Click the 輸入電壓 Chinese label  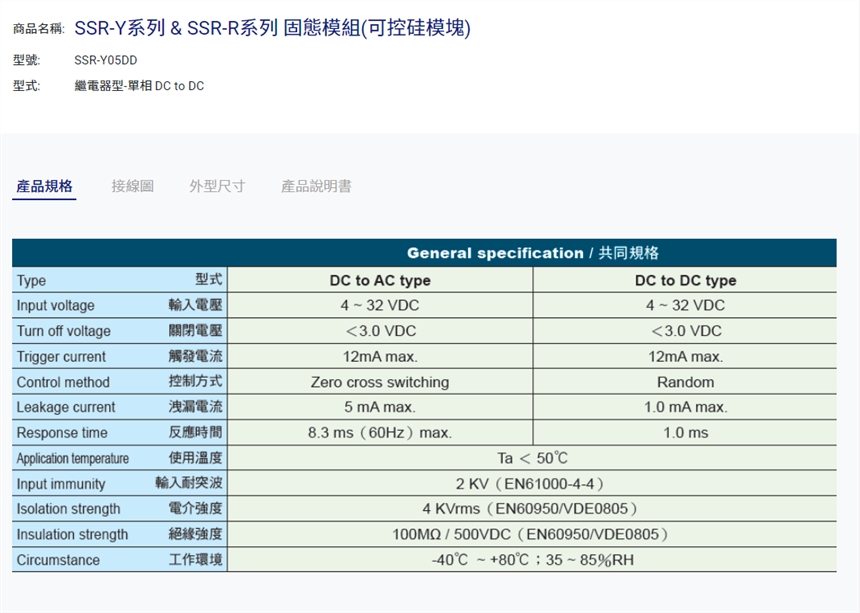tap(195, 305)
